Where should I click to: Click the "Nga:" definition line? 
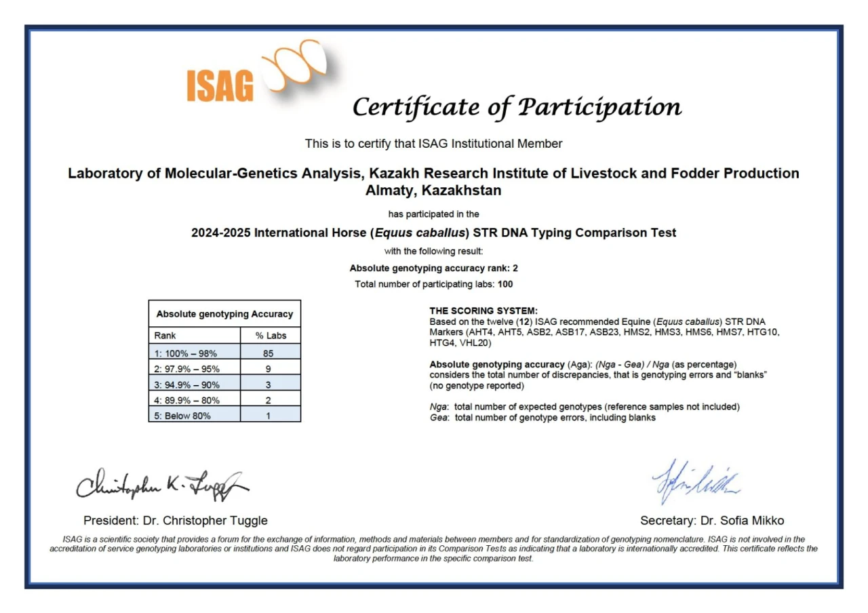585,407
